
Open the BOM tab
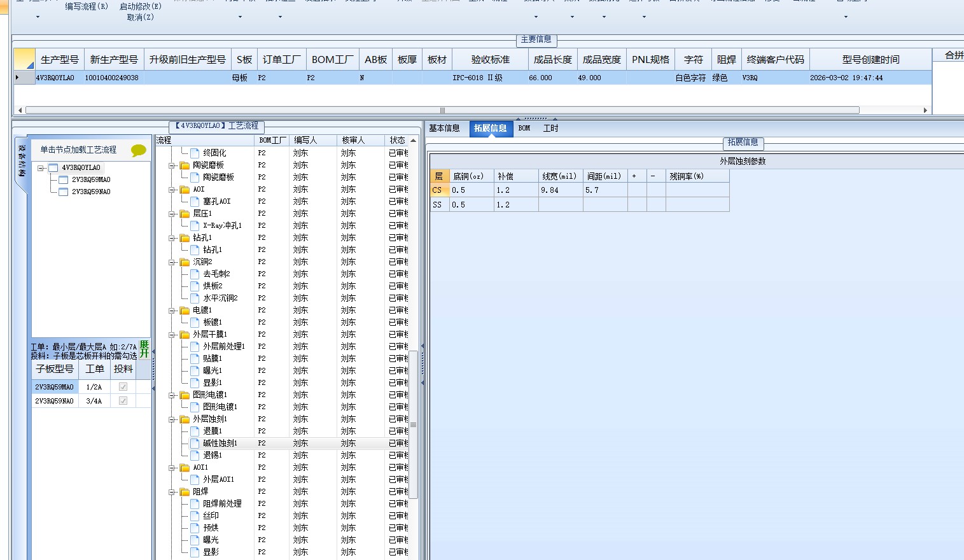click(x=524, y=128)
